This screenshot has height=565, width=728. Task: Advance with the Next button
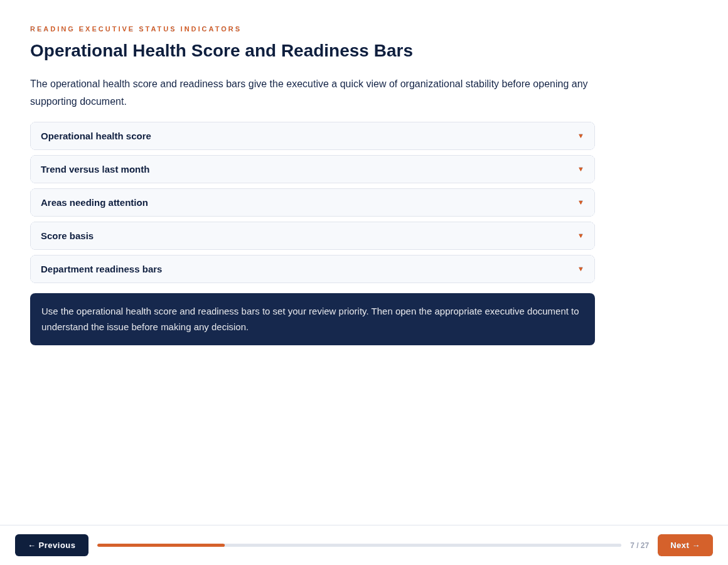[x=685, y=545]
